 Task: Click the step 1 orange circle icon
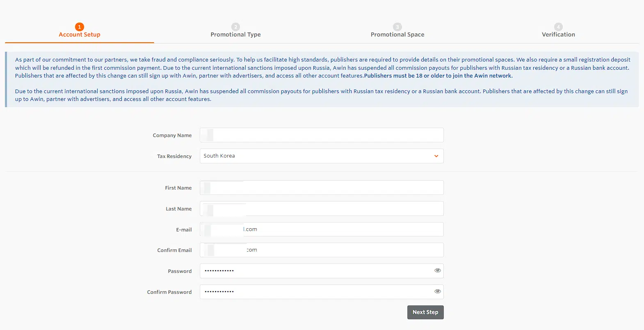point(80,27)
